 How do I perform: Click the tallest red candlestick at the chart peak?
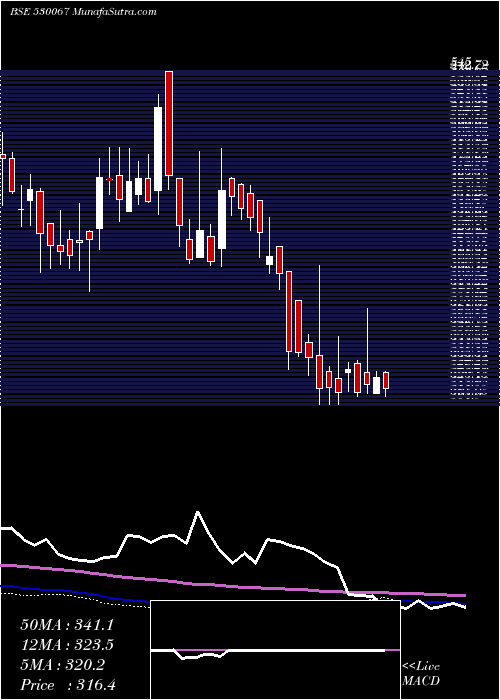[x=169, y=123]
